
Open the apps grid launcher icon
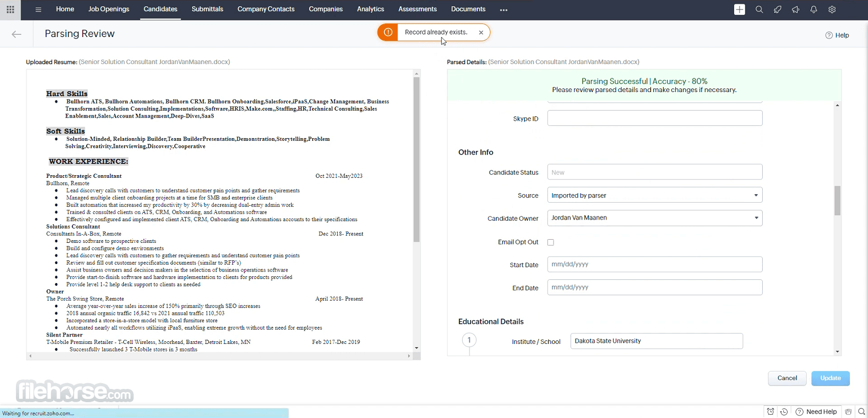10,10
